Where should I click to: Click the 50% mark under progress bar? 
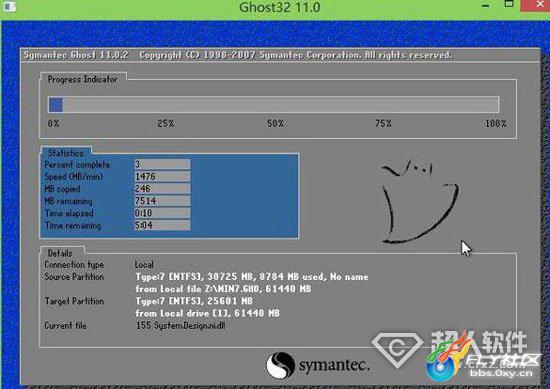[x=275, y=123]
